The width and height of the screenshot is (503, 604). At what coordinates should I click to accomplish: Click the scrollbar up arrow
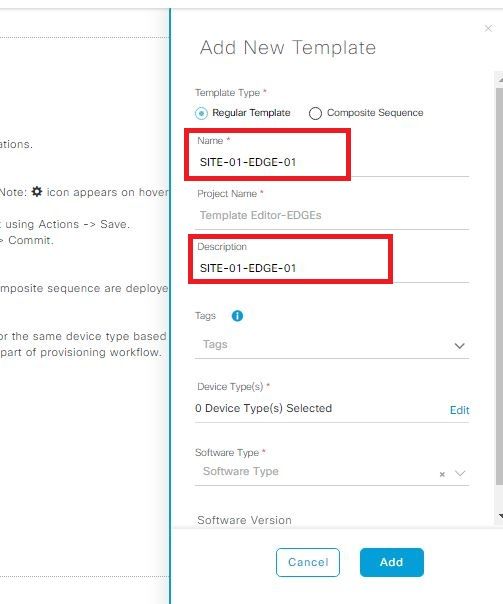500,79
